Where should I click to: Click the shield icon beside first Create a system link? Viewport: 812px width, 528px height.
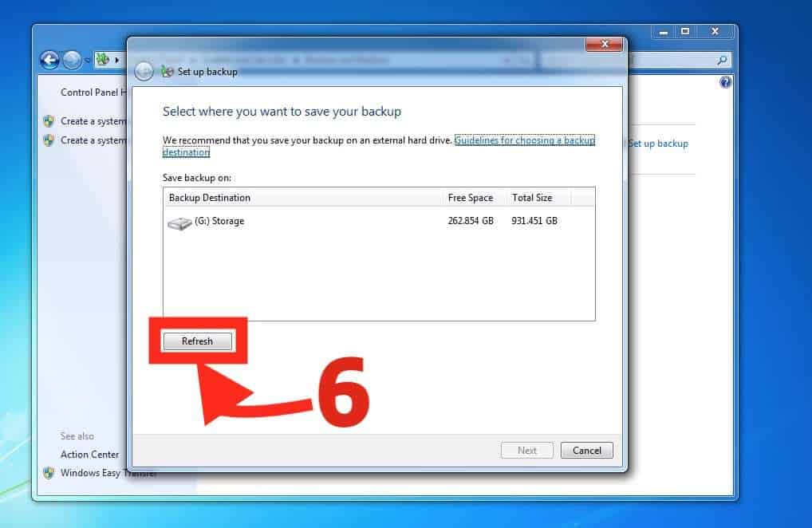[x=49, y=121]
